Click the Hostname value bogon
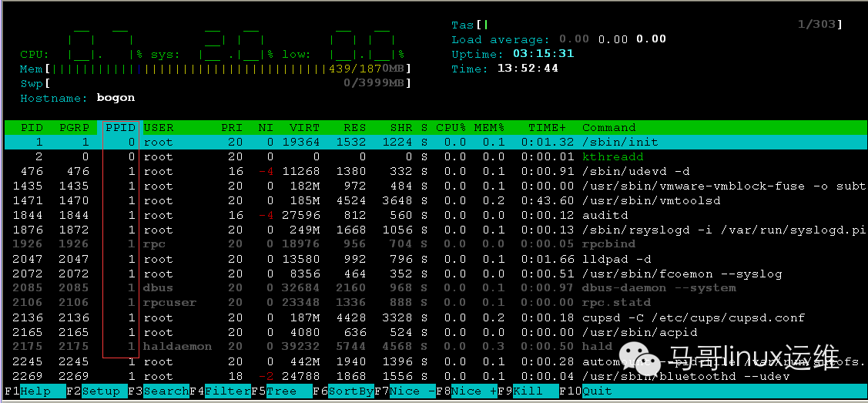Viewport: 868px width, 403px height. click(x=116, y=98)
